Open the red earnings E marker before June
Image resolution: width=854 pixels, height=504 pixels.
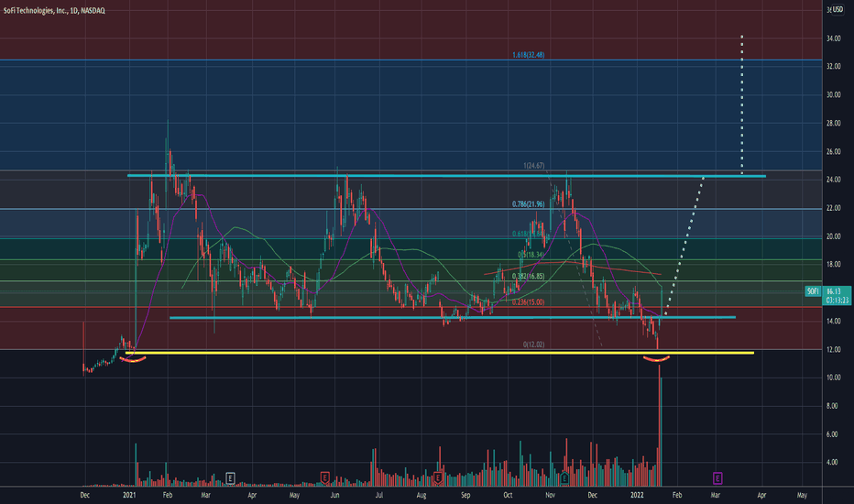pyautogui.click(x=324, y=478)
